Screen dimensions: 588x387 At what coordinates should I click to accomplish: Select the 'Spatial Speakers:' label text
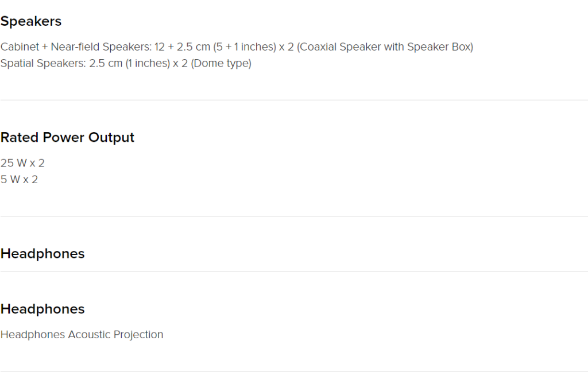[x=43, y=63]
